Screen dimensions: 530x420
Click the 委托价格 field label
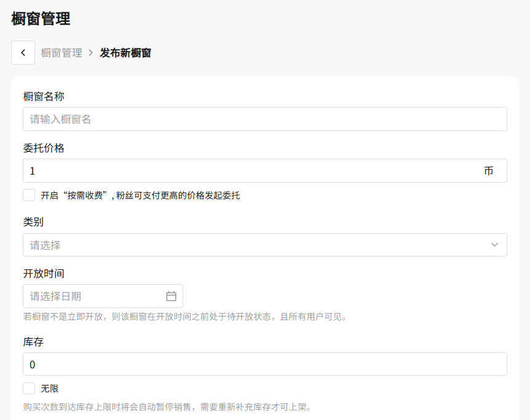tap(44, 148)
